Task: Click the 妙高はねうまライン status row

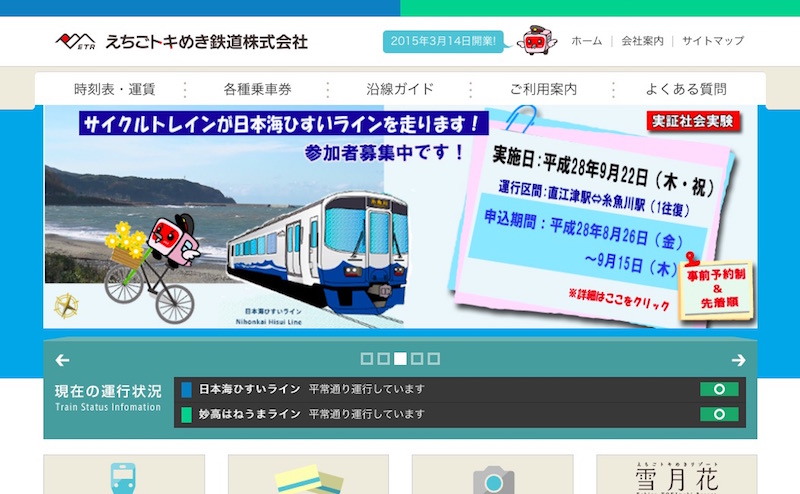Action: [x=460, y=414]
